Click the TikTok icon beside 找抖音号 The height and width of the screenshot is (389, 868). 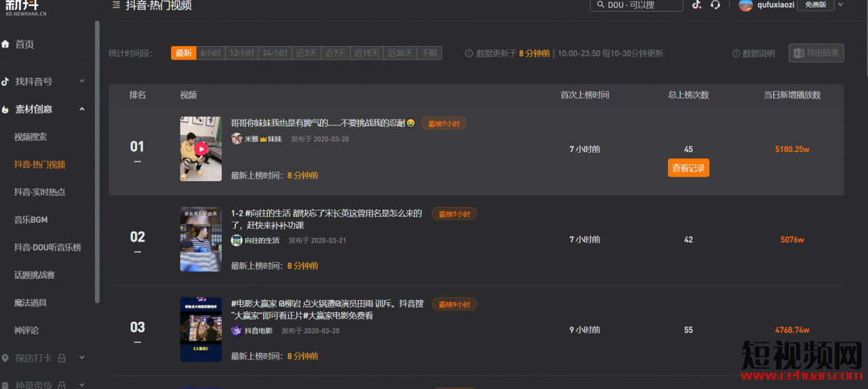click(6, 81)
